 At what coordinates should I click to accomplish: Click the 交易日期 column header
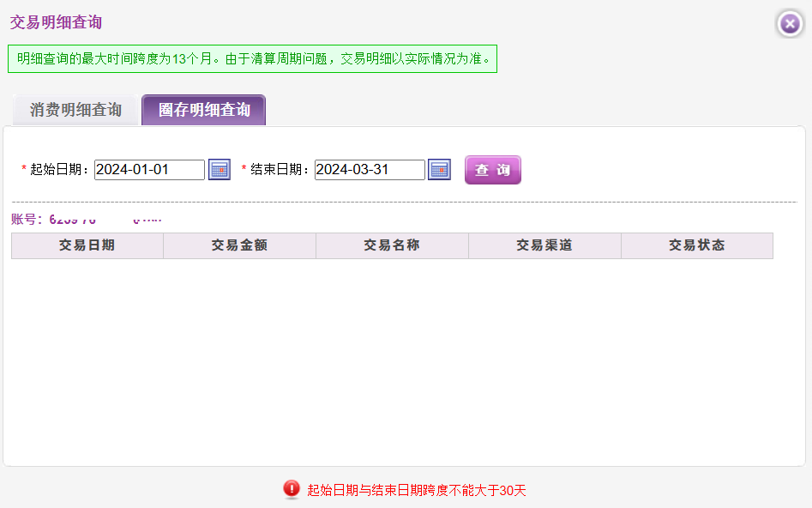click(87, 245)
